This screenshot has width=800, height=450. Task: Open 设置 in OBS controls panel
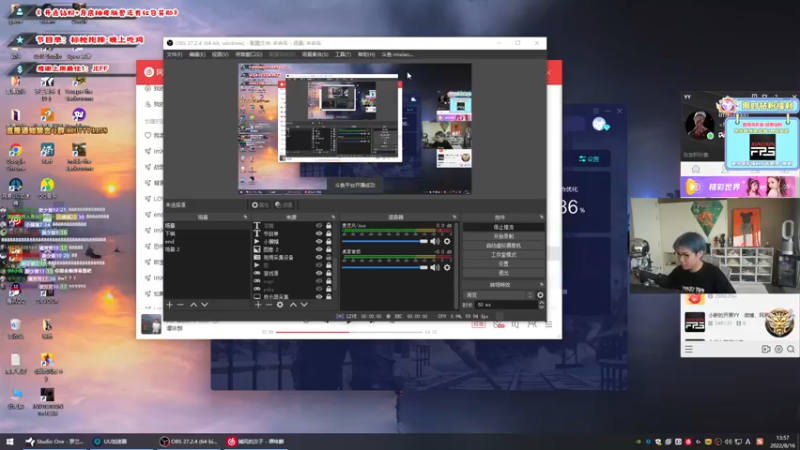point(504,264)
